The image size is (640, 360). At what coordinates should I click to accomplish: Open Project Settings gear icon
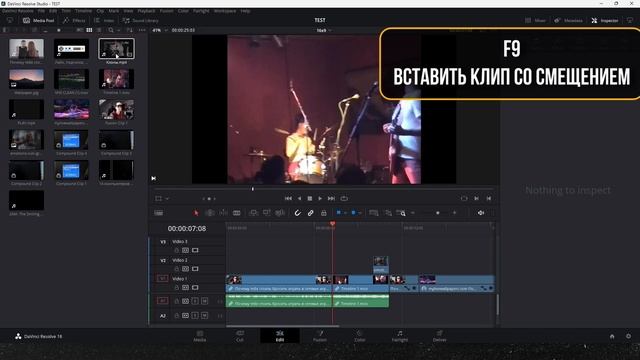pyautogui.click(x=629, y=336)
